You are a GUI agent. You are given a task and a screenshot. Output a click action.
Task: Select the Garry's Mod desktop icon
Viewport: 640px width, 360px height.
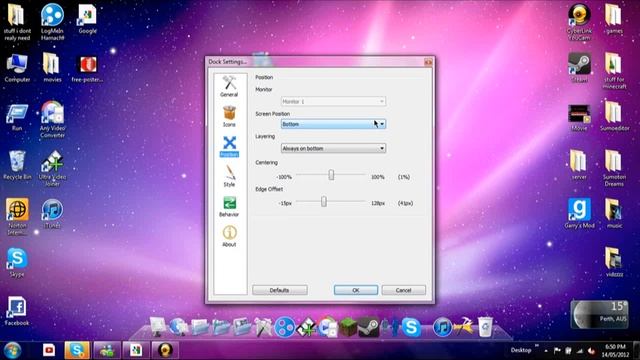(579, 214)
